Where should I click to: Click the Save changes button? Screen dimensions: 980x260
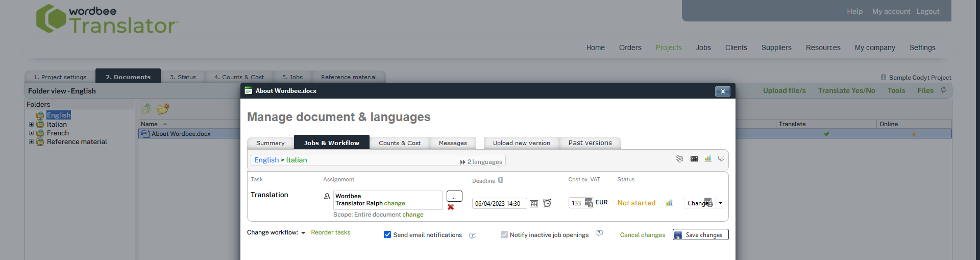pyautogui.click(x=700, y=234)
